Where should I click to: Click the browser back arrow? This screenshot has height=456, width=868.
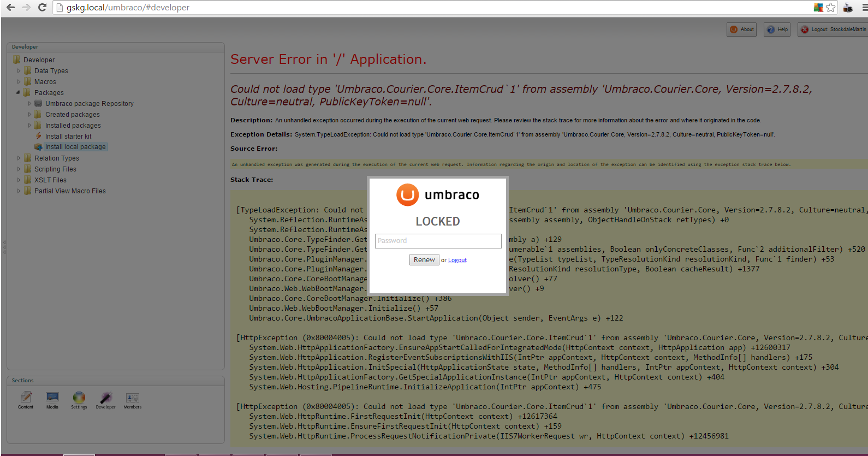pos(10,8)
